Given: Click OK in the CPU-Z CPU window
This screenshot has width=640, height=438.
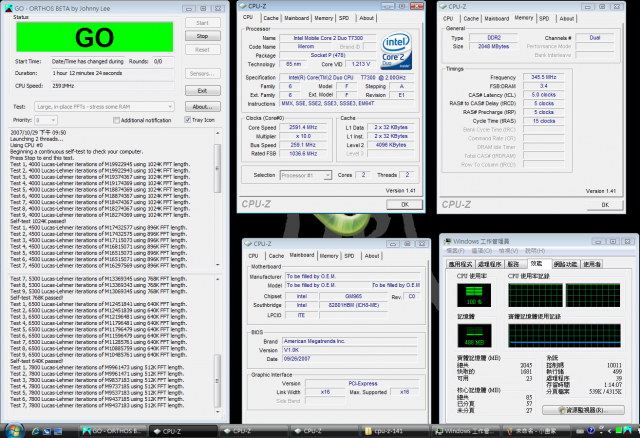Looking at the screenshot, I should [404, 205].
